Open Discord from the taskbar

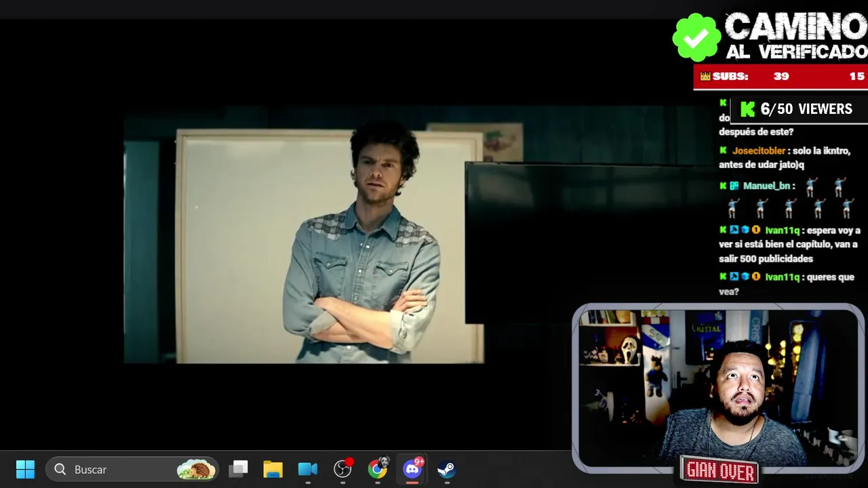coord(412,469)
